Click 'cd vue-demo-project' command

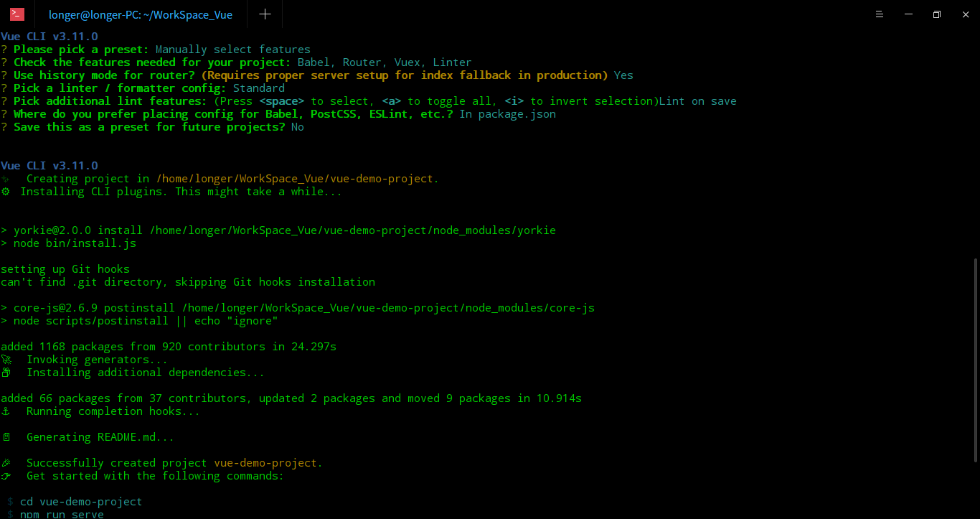pos(81,502)
